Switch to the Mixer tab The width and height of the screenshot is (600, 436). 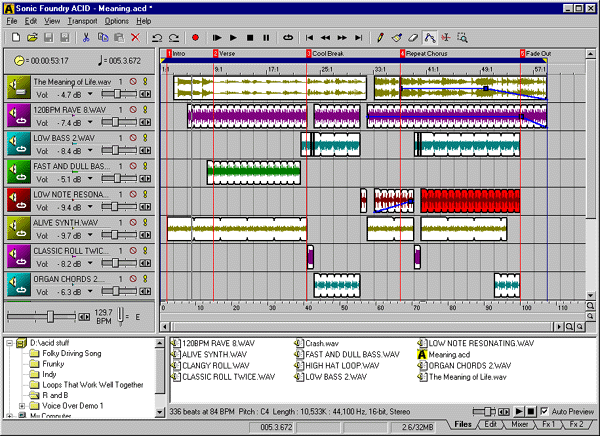(520, 424)
